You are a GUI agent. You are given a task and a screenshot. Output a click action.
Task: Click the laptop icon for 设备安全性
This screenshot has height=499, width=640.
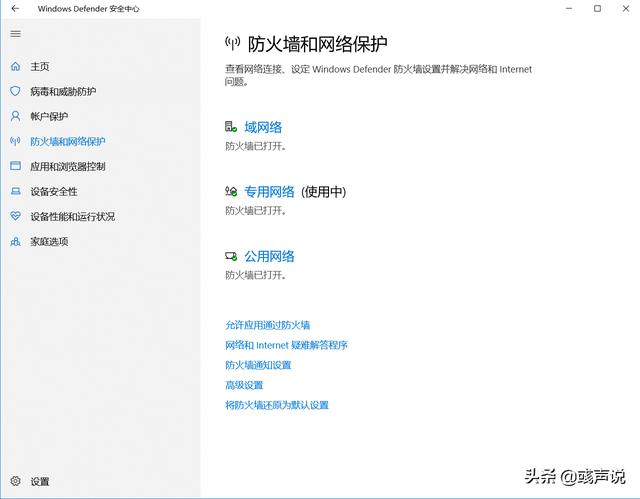point(16,191)
